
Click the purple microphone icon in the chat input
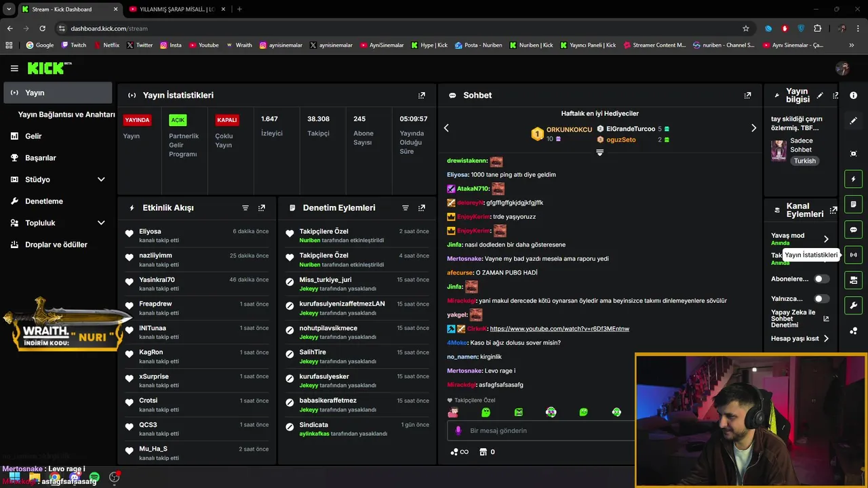458,430
